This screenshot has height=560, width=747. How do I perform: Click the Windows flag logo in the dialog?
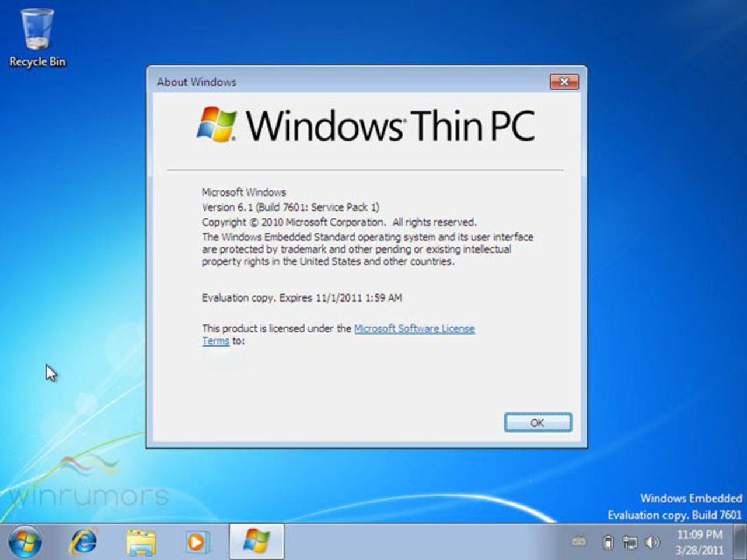click(x=217, y=124)
